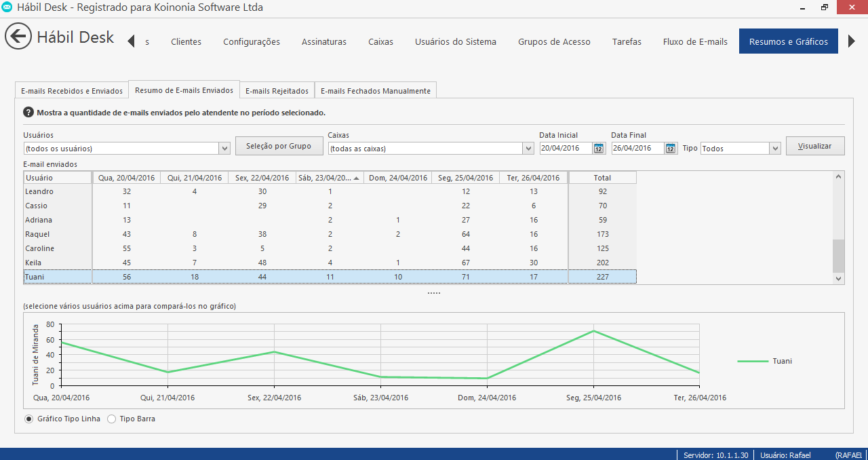
Task: Switch to E-mails Rejeitados tab
Action: pos(277,91)
